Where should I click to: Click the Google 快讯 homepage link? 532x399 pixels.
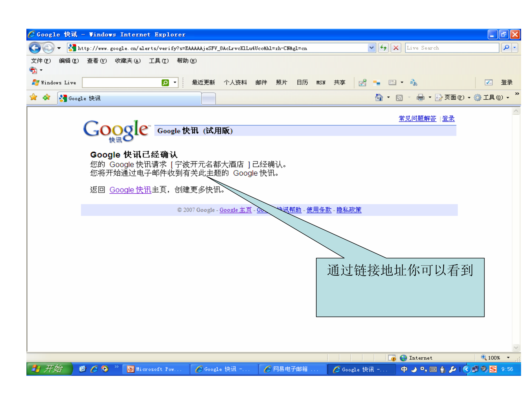(x=130, y=190)
